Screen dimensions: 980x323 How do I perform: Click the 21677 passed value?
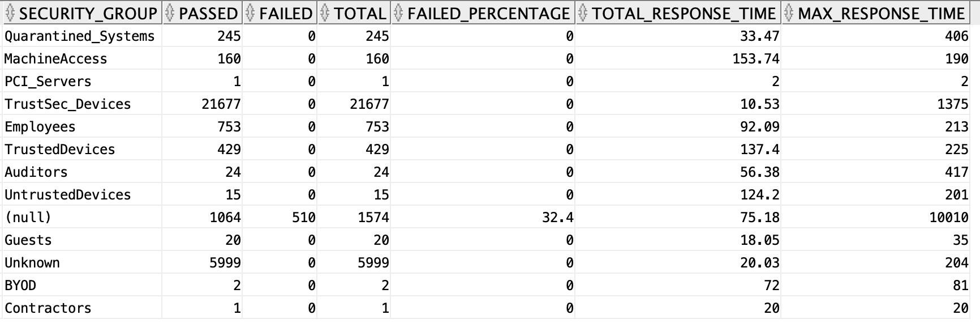221,104
